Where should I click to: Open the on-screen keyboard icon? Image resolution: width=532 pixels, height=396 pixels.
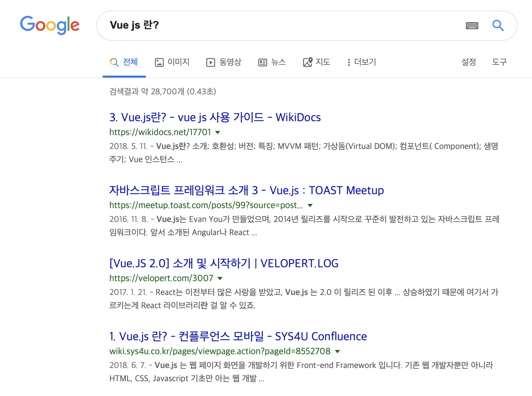[x=472, y=26]
